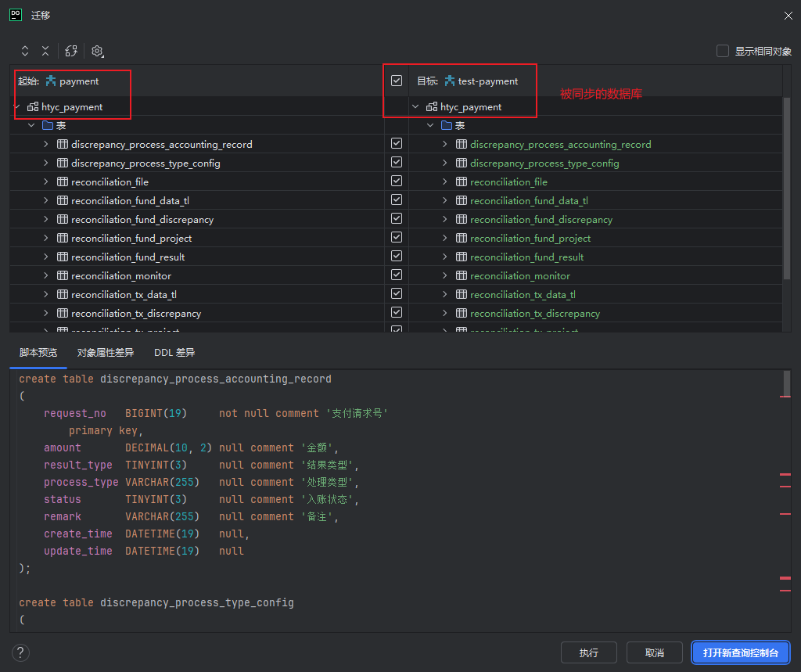This screenshot has height=672, width=801.
Task: Collapse target htyc_payment schema node
Action: coord(415,107)
